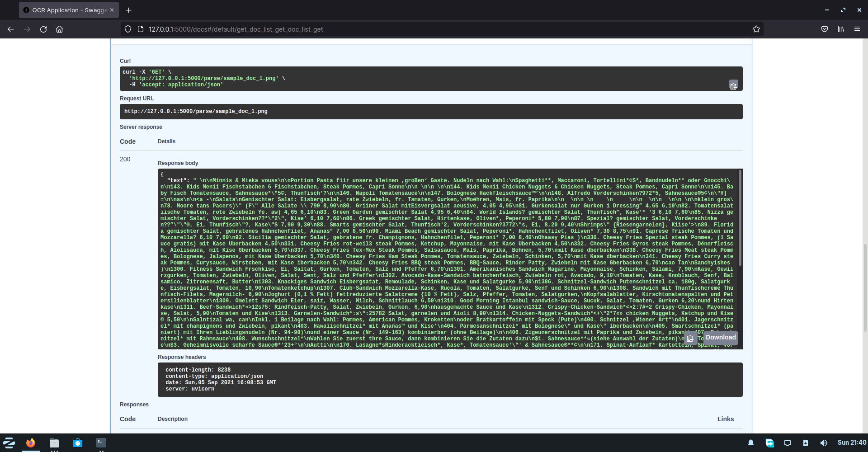Open the blue chat tray icon
Viewport: 868px width, 452px height.
point(769,443)
